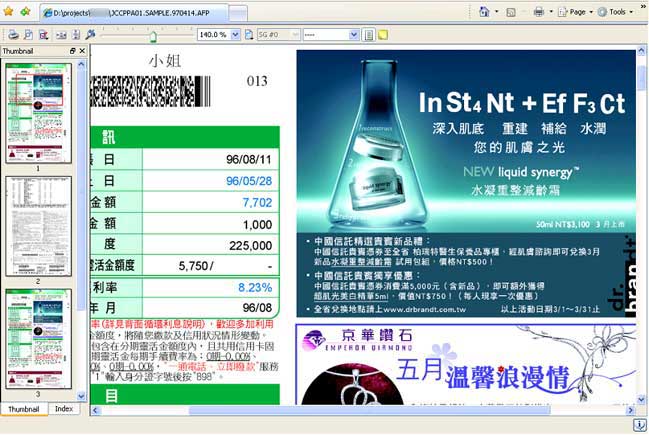Click the fit height toolbar icon
The height and width of the screenshot is (435, 649).
tap(76, 35)
